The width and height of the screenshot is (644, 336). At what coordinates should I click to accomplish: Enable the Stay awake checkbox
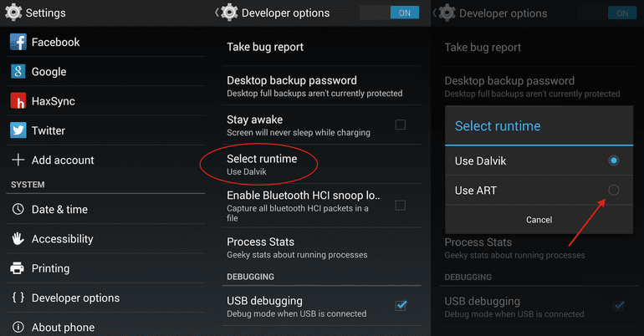[x=401, y=125]
